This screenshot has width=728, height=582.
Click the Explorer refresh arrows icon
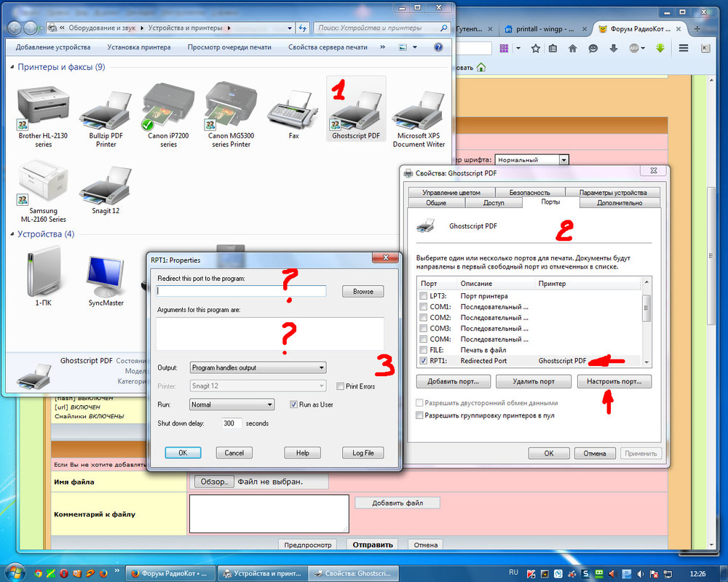point(303,28)
